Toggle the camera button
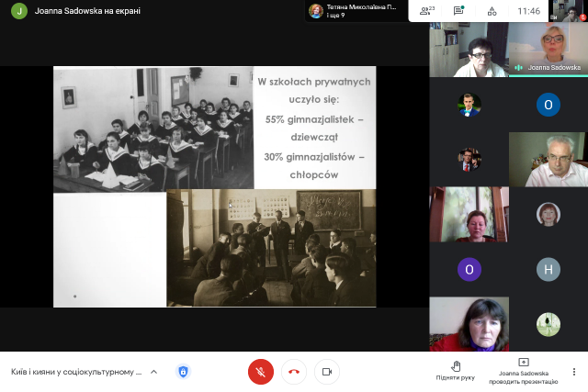Screen dimensions: 588x392 pyautogui.click(x=326, y=372)
